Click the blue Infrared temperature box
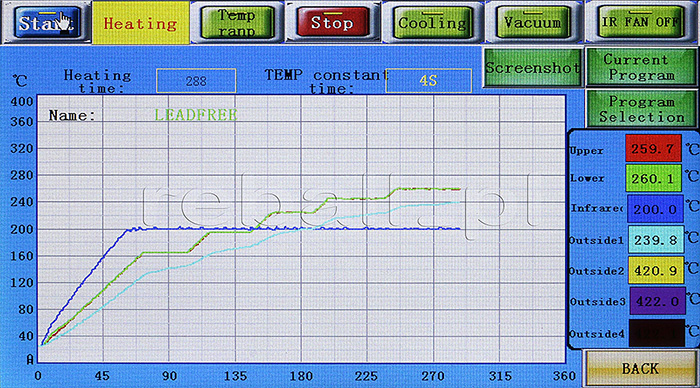Viewport: 700px width, 388px height. pos(655,209)
